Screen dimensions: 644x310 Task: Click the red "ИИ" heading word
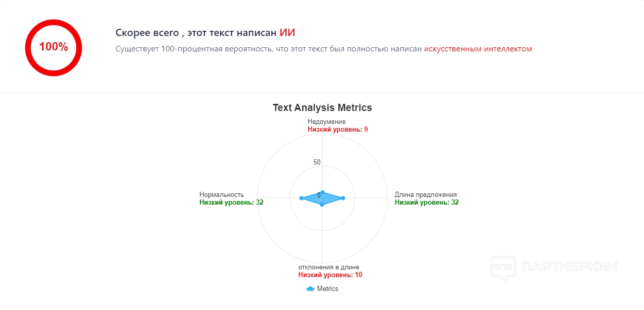coord(287,33)
